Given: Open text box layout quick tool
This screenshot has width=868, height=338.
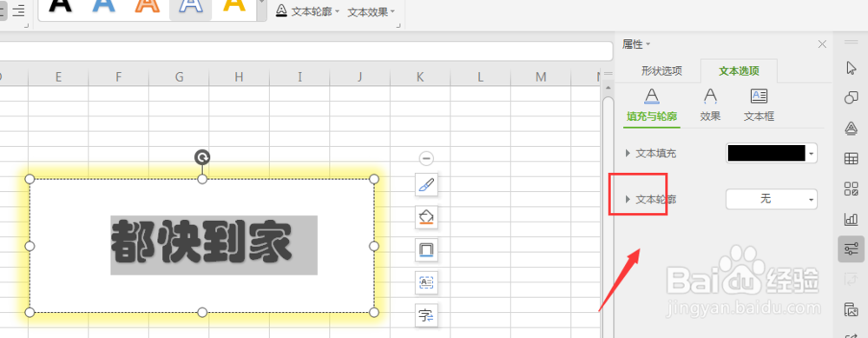Looking at the screenshot, I should click(426, 282).
